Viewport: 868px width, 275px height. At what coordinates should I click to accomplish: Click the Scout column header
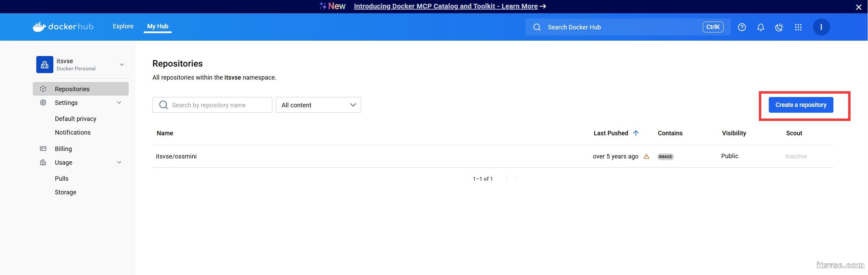pyautogui.click(x=794, y=133)
